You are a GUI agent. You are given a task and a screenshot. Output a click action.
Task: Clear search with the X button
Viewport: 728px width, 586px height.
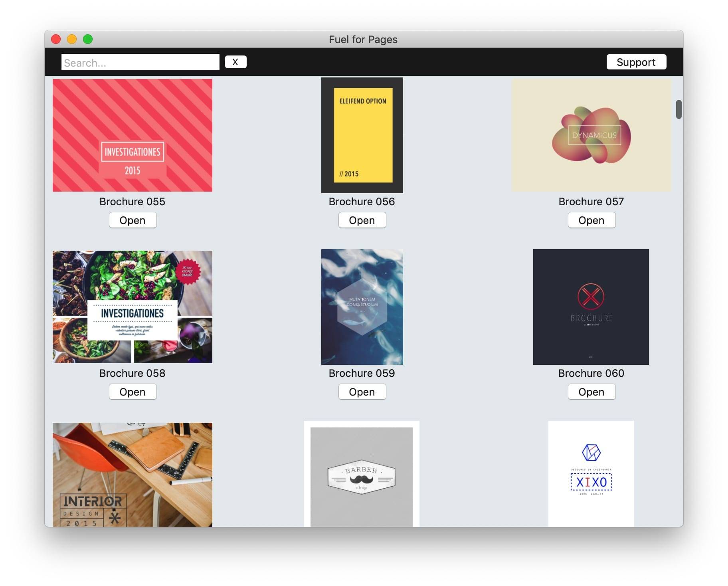pos(235,62)
